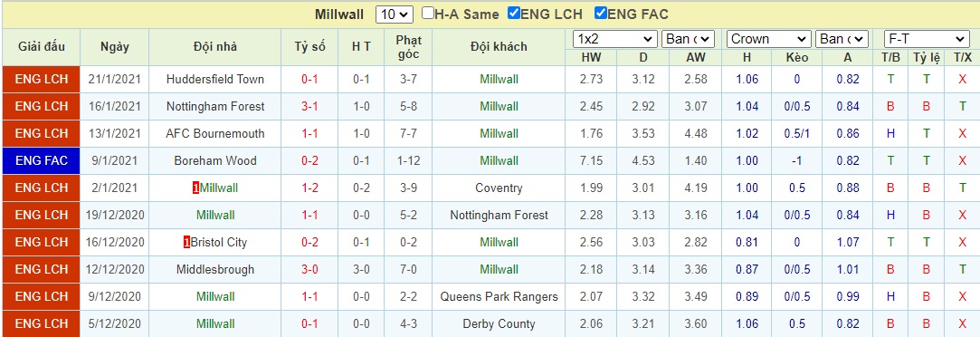Screen dimensions: 980x337
Task: Click the red card icon beside Bristol City
Action: point(187,243)
